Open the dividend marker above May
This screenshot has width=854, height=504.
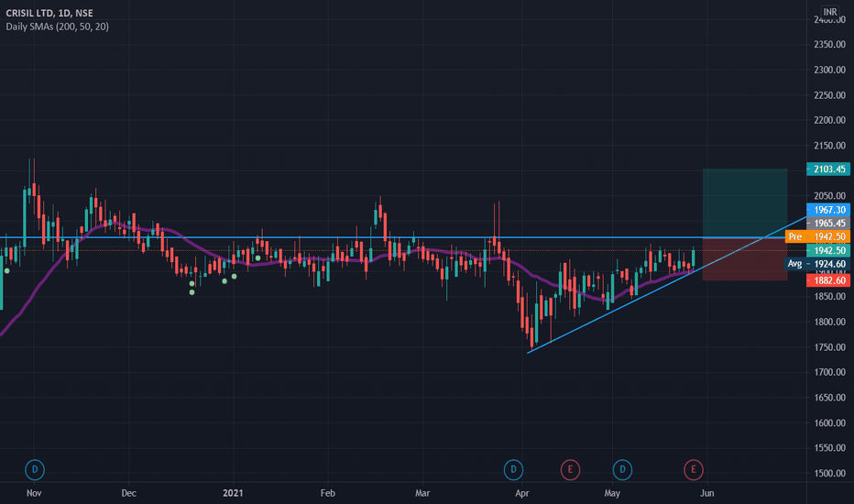click(x=622, y=469)
